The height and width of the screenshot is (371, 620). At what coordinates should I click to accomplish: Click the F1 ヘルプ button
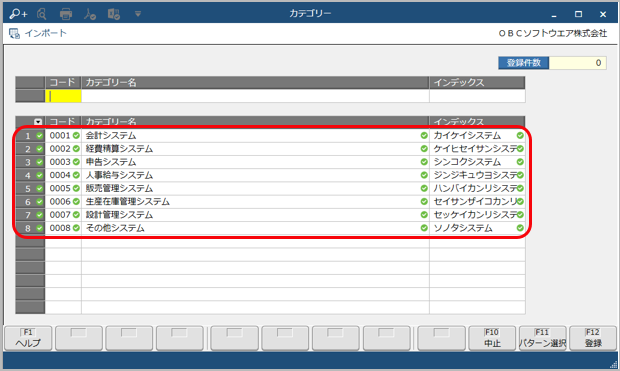click(28, 338)
